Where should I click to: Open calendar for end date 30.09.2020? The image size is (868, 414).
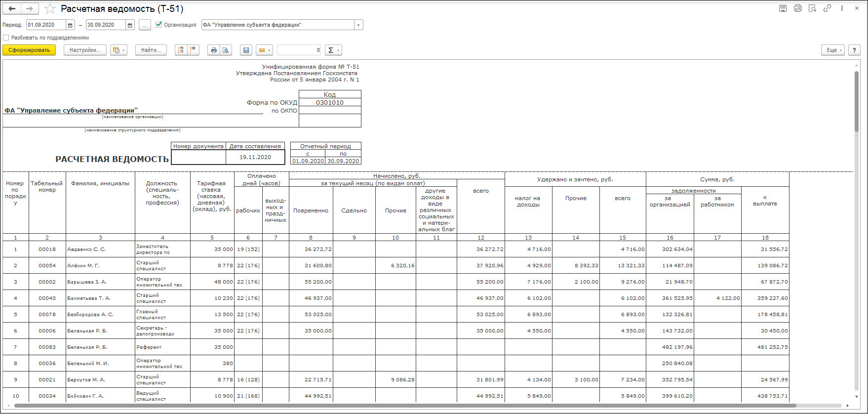point(129,25)
